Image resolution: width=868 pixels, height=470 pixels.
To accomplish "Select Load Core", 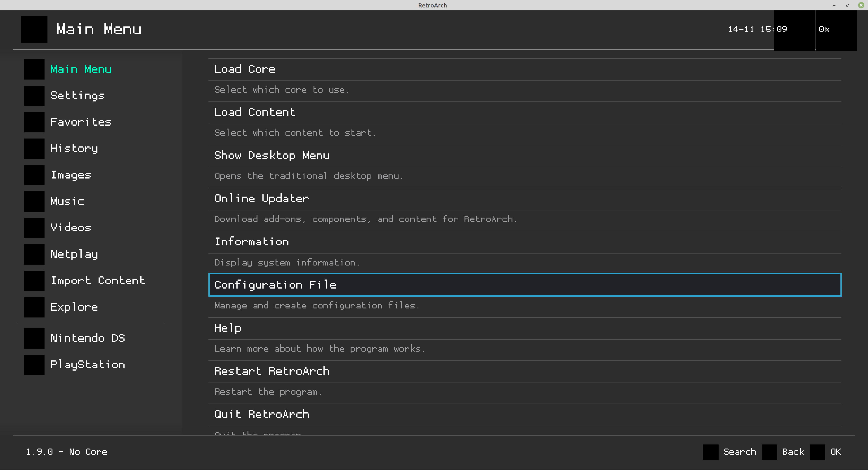I will tap(245, 69).
